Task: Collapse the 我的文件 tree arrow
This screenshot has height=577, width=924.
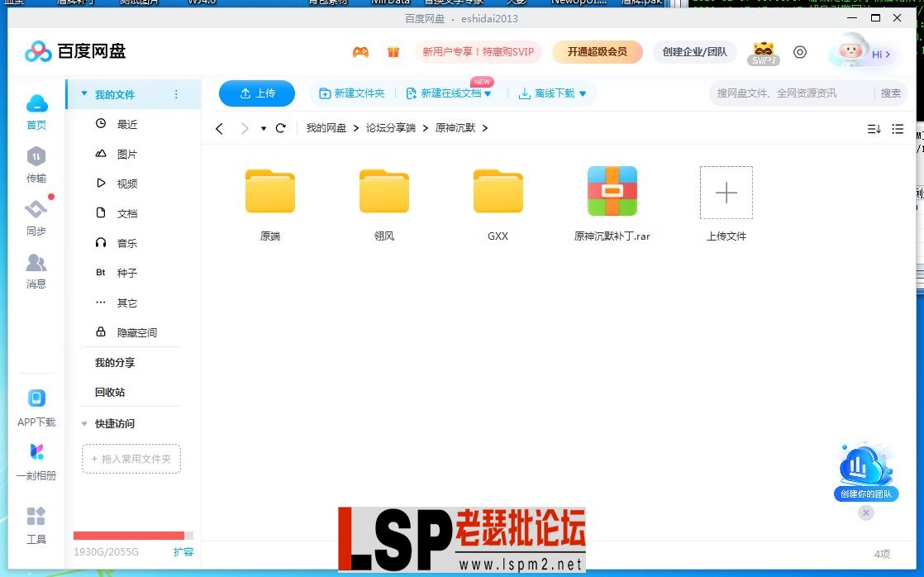Action: pyautogui.click(x=83, y=93)
